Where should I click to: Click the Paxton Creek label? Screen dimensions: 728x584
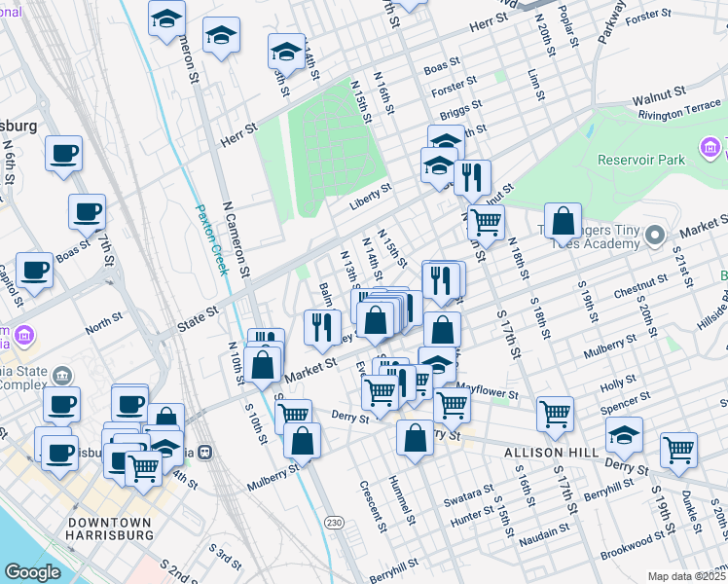click(212, 240)
